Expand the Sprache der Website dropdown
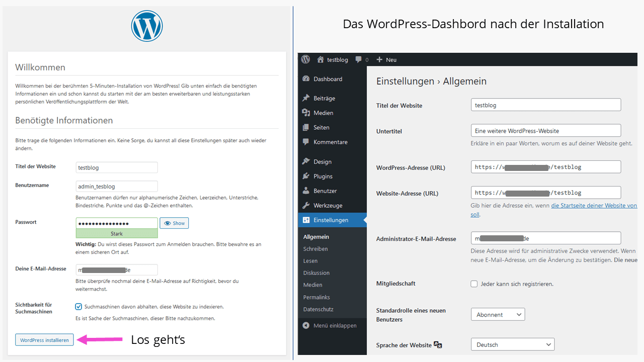The image size is (644, 362). 512,345
